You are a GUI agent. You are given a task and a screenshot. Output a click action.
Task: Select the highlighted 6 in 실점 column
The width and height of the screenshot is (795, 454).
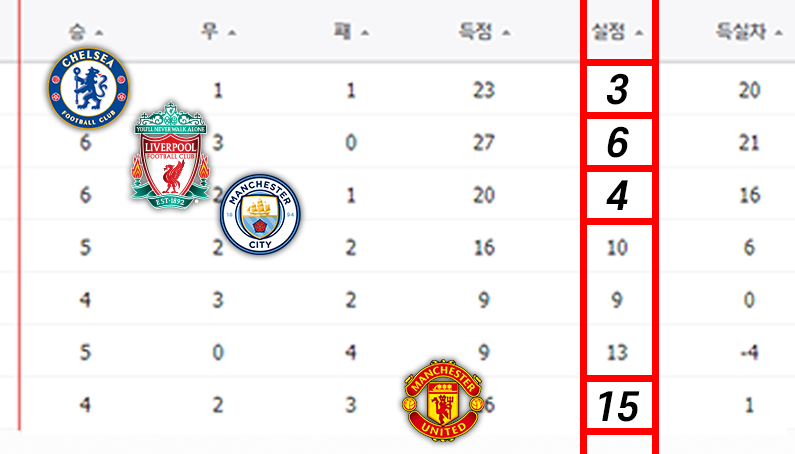point(619,142)
